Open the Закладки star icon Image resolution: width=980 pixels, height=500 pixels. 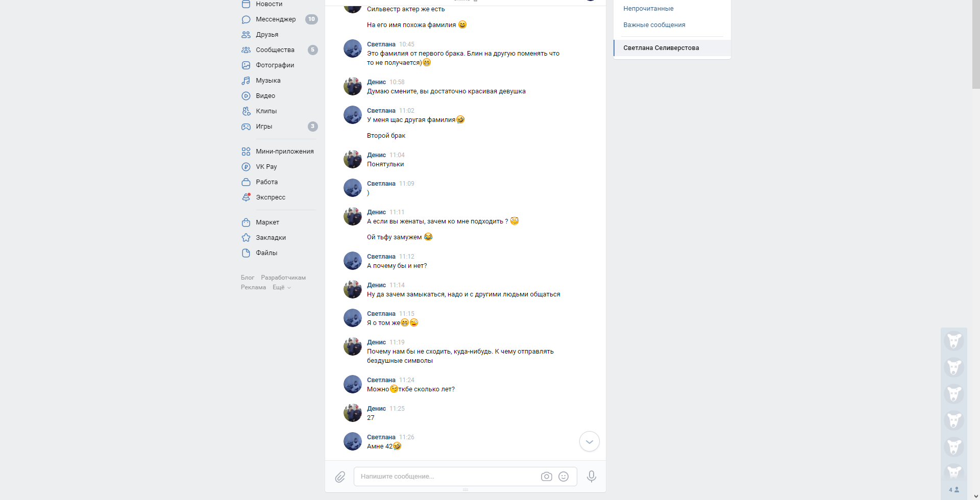[246, 238]
